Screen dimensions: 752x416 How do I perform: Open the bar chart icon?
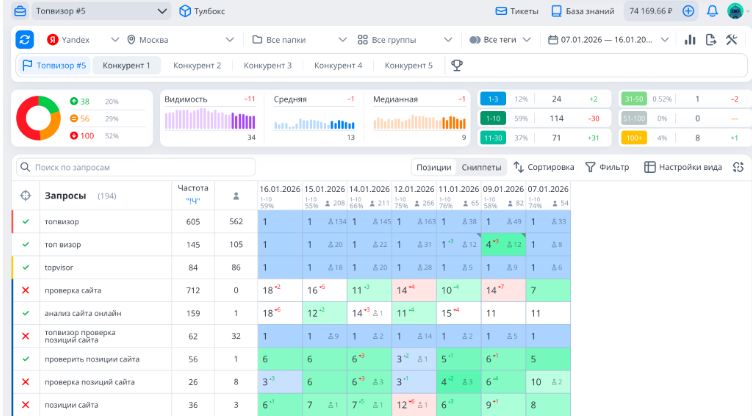(690, 40)
